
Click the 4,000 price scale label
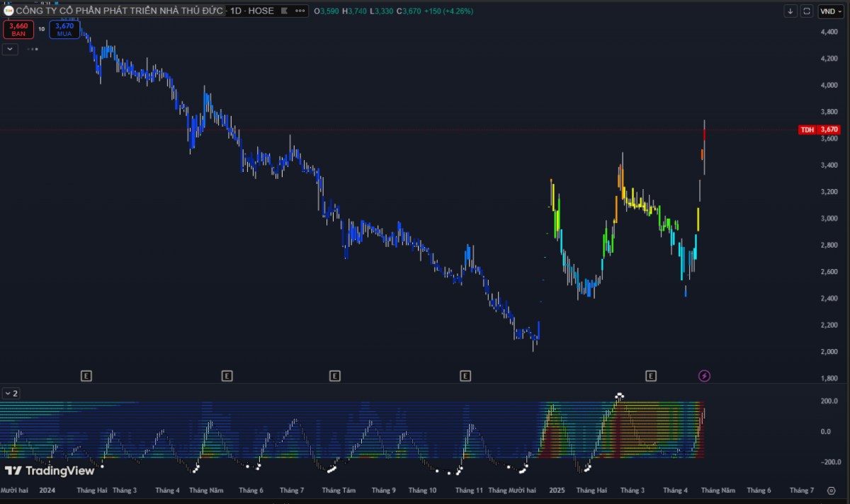[x=829, y=85]
